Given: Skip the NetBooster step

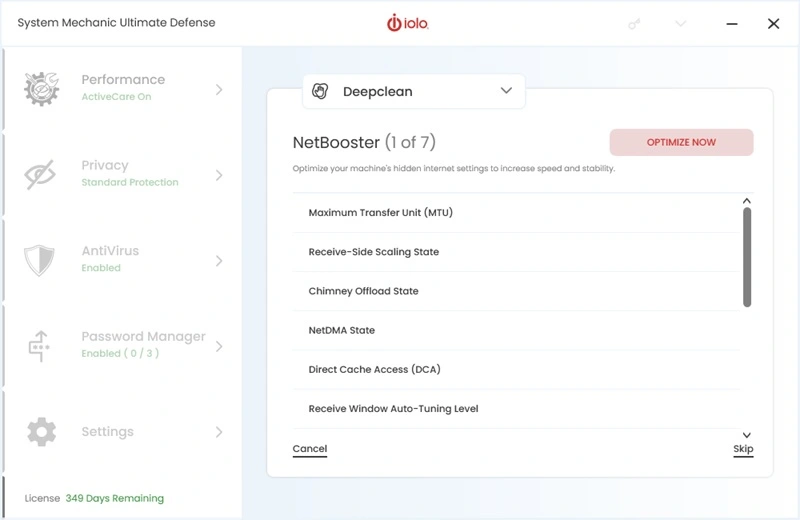Looking at the screenshot, I should (x=743, y=449).
